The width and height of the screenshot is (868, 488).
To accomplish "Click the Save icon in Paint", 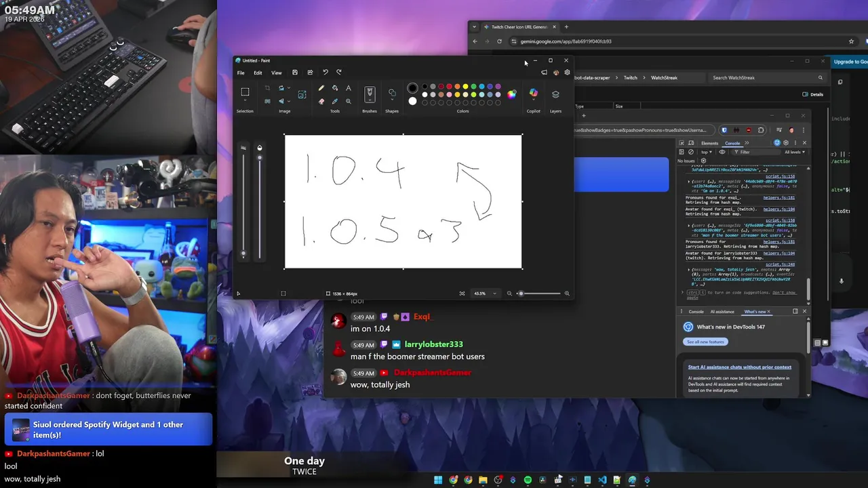I will 295,73.
